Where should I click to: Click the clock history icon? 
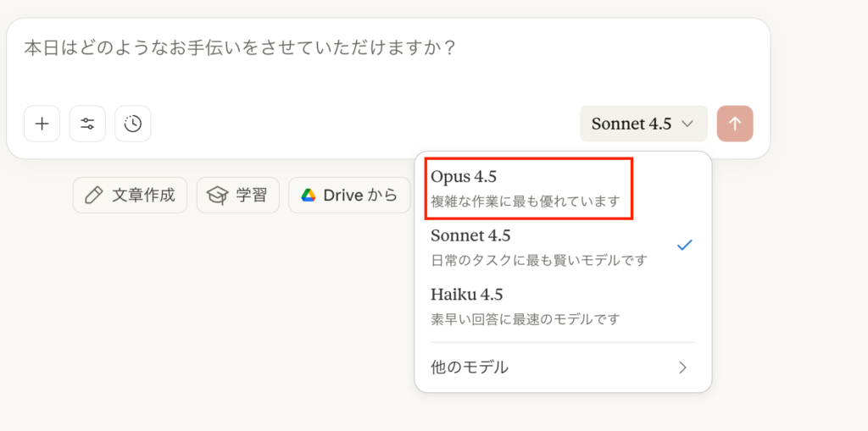133,124
